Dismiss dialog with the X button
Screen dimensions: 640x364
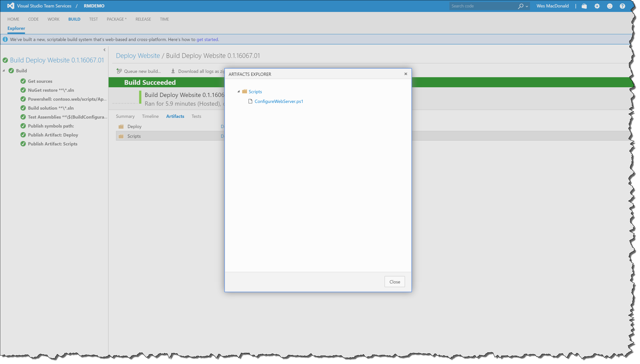[406, 74]
